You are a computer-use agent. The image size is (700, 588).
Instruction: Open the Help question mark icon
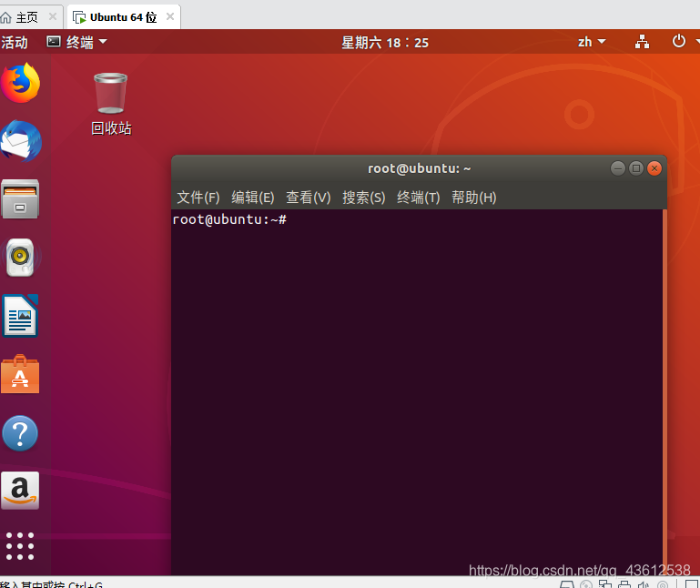pos(20,433)
